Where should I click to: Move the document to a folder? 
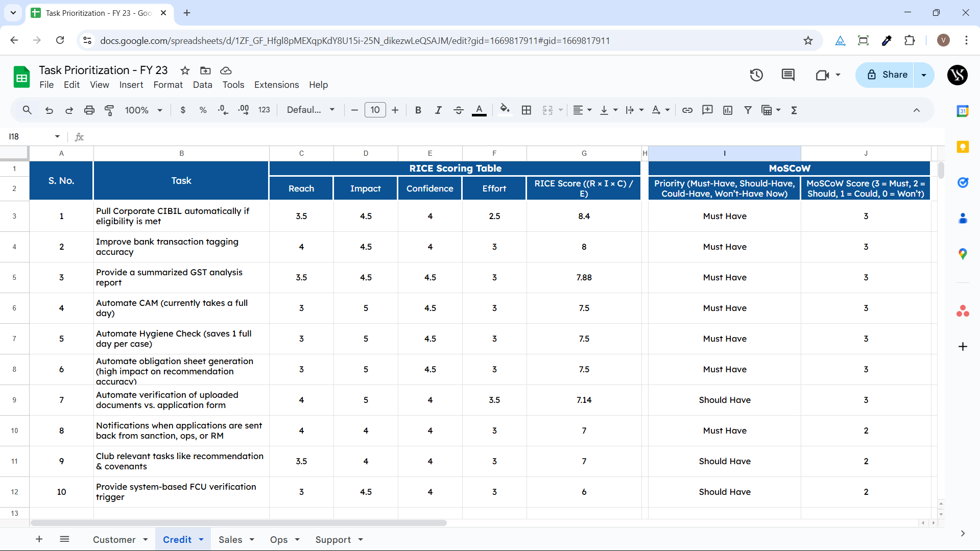pyautogui.click(x=205, y=70)
